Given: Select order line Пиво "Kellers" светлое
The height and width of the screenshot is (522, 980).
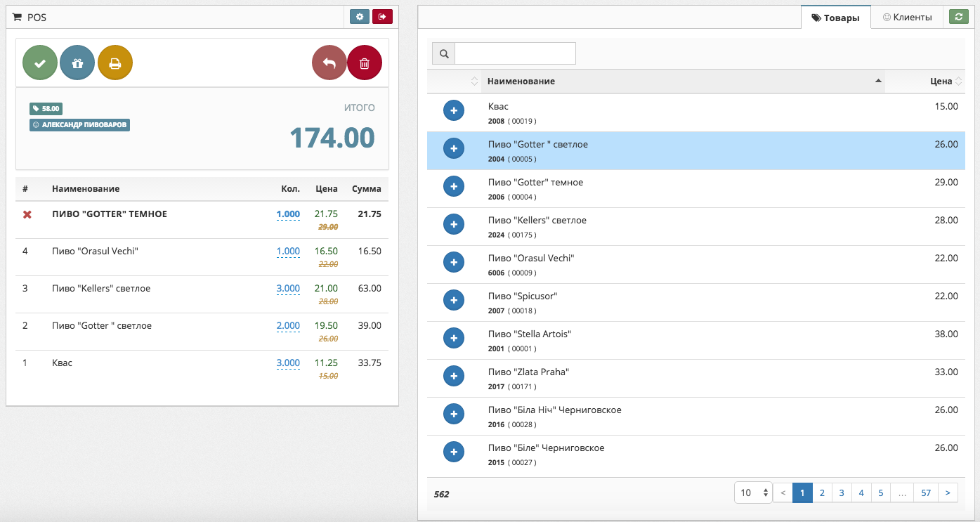Looking at the screenshot, I should (x=202, y=294).
